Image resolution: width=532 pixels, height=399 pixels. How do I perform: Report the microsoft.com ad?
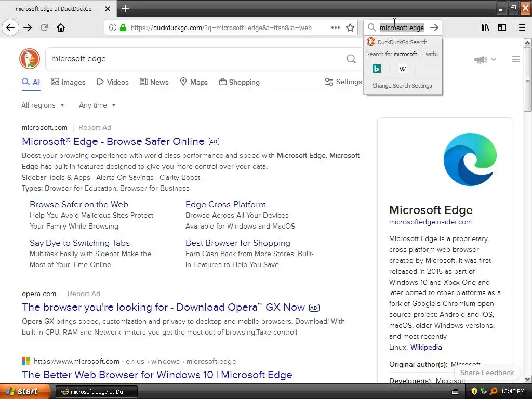tap(95, 128)
